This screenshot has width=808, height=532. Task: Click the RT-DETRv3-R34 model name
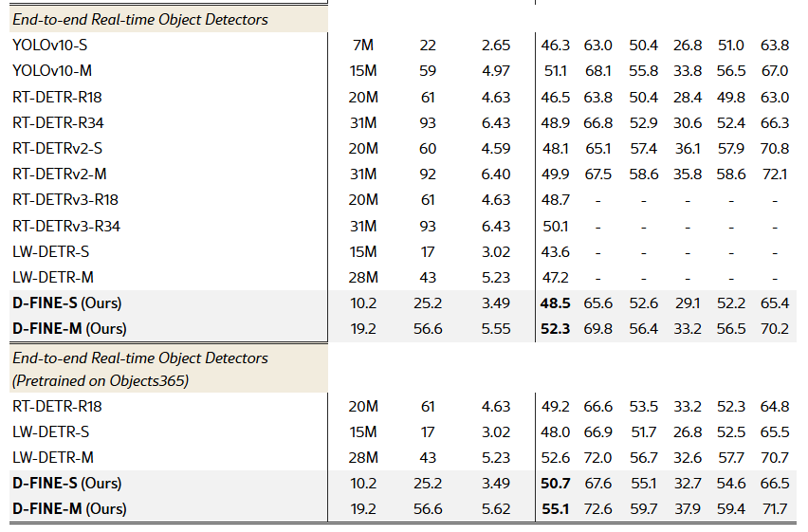[x=66, y=227]
